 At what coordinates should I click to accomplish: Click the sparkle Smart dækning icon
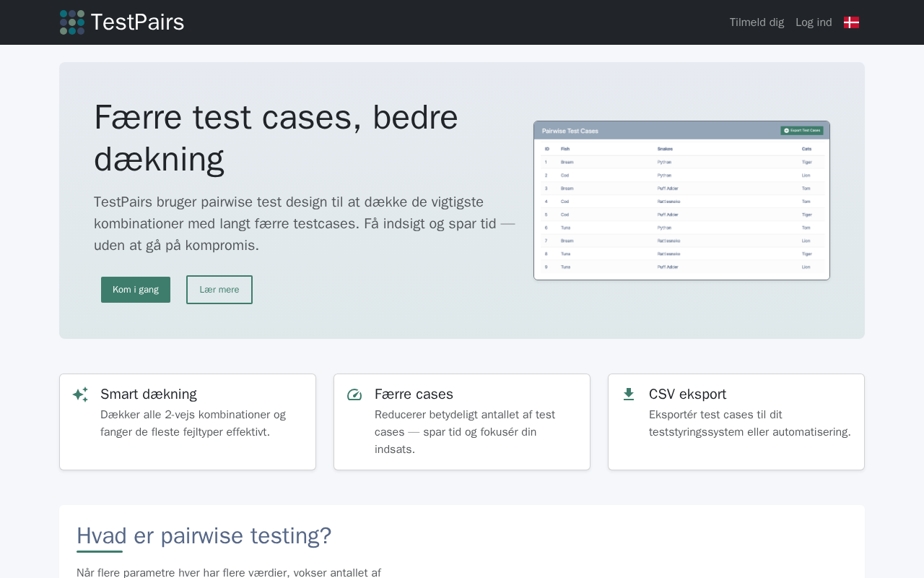80,394
